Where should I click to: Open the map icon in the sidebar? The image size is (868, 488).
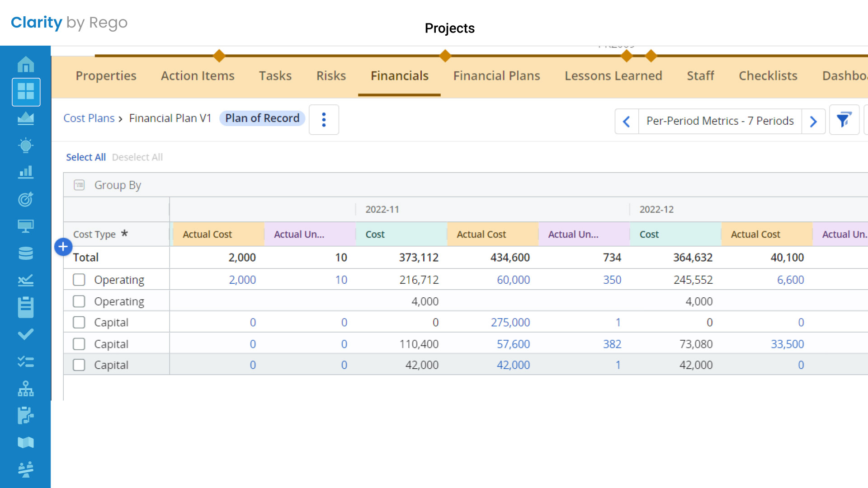click(26, 442)
